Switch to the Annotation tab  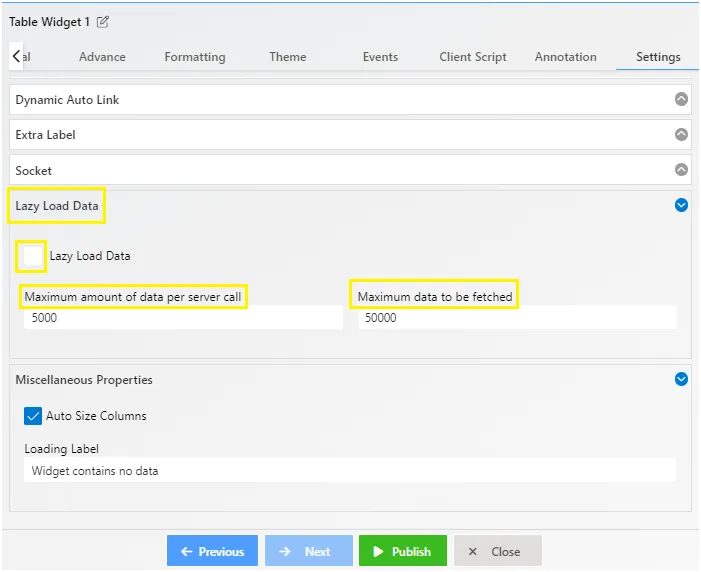[x=566, y=57]
